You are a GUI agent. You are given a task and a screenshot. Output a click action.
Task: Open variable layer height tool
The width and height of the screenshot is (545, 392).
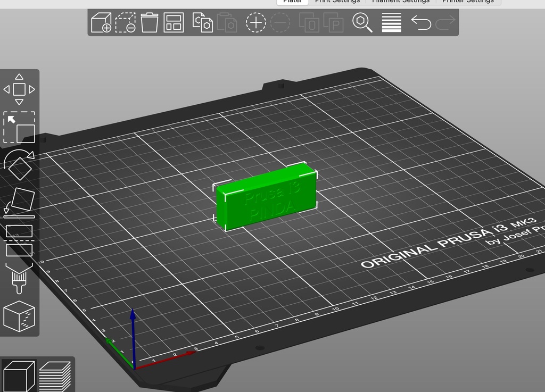(392, 22)
